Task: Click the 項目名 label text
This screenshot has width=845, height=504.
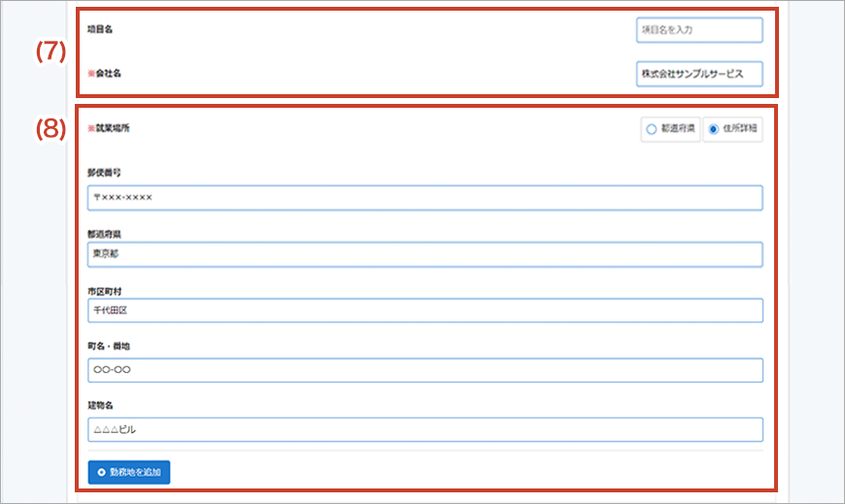Action: 100,30
